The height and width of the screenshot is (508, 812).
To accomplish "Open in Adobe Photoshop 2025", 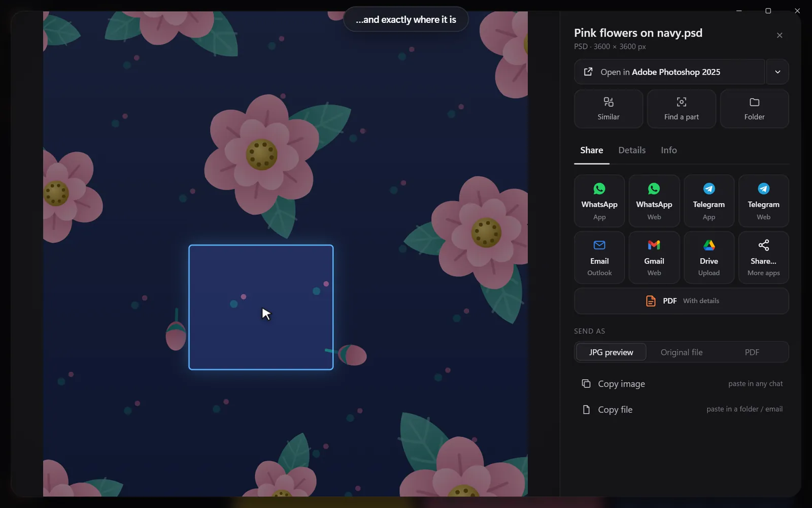I will click(669, 72).
